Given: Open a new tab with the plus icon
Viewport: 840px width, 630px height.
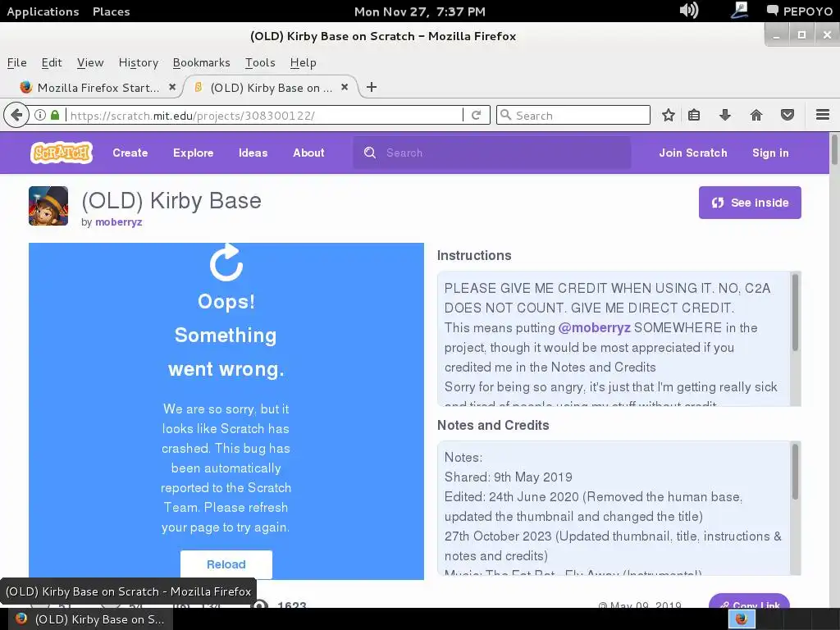Looking at the screenshot, I should (372, 87).
